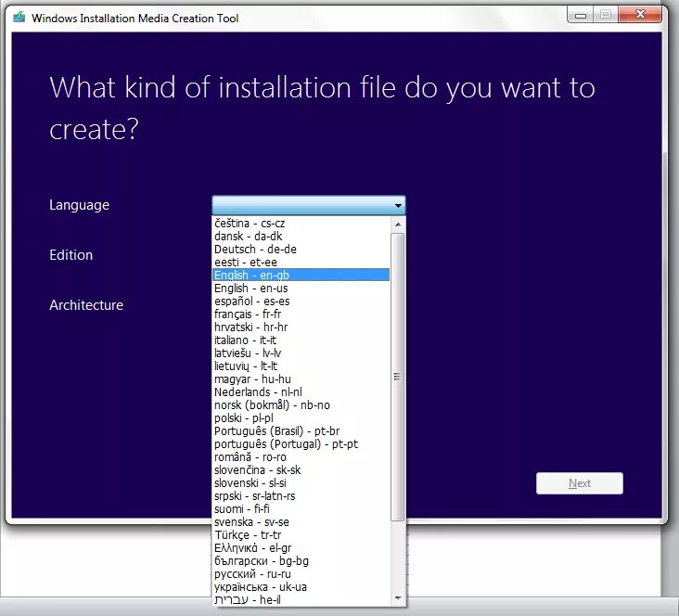Select čeština - cs-cz from the list
Image resolution: width=679 pixels, height=616 pixels.
[x=301, y=223]
